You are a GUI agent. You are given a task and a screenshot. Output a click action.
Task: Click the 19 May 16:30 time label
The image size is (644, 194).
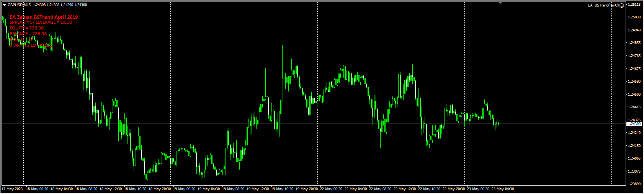(x=282, y=189)
